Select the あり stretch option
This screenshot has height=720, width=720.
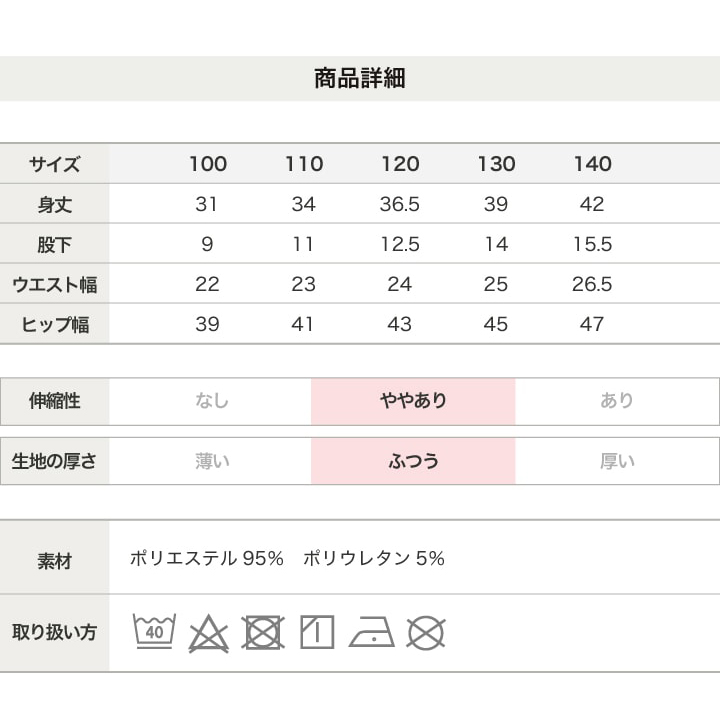coord(617,401)
